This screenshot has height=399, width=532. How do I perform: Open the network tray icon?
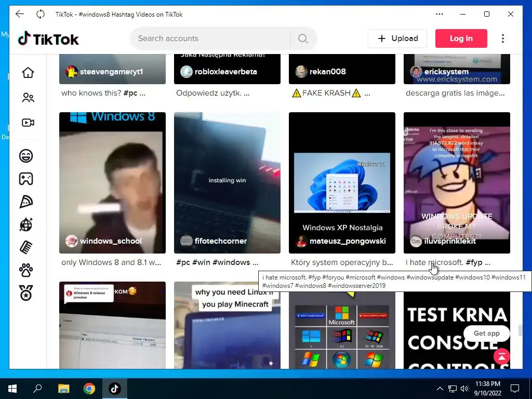click(453, 389)
